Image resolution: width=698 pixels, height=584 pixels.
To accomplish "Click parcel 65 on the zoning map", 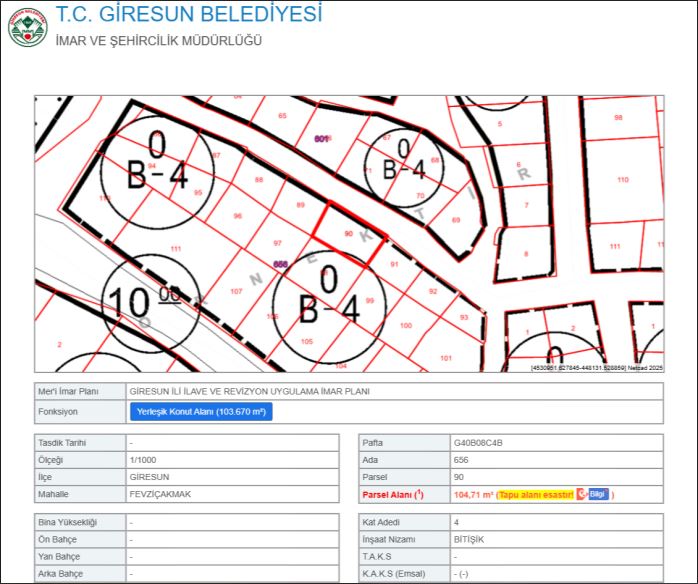I will (x=282, y=116).
